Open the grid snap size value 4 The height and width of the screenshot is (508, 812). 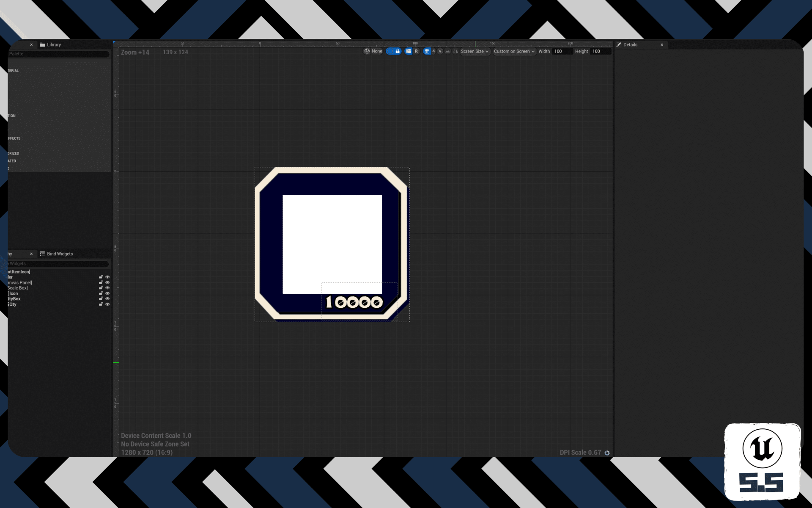coord(433,51)
